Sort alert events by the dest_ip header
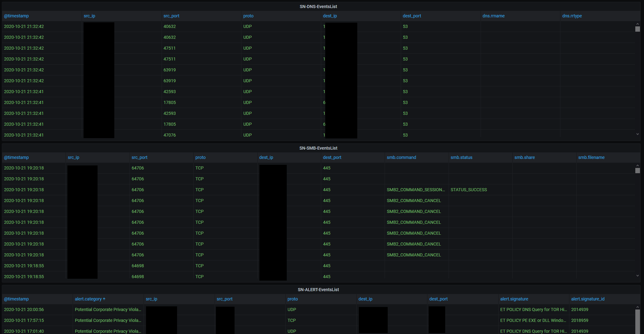Viewport: 644px width, 334px height. (x=365, y=299)
